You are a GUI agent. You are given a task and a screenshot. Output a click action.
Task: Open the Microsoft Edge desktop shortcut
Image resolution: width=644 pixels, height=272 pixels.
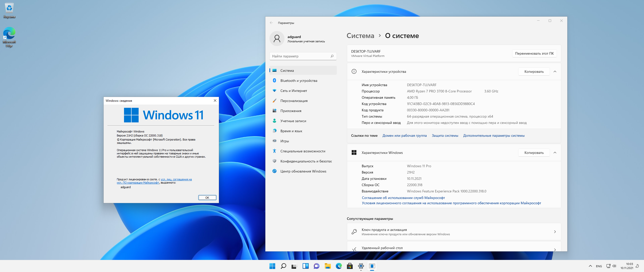pyautogui.click(x=9, y=37)
